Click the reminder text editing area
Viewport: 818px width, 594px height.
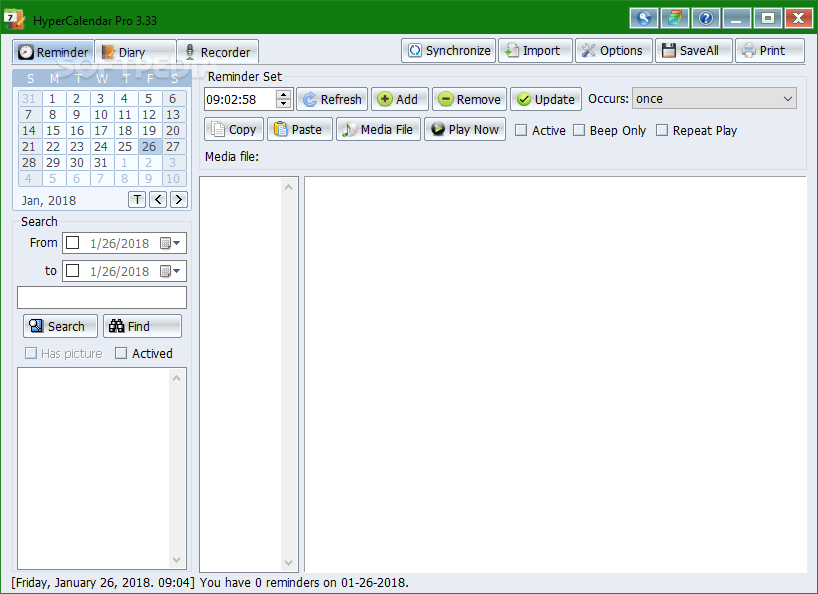(x=556, y=374)
